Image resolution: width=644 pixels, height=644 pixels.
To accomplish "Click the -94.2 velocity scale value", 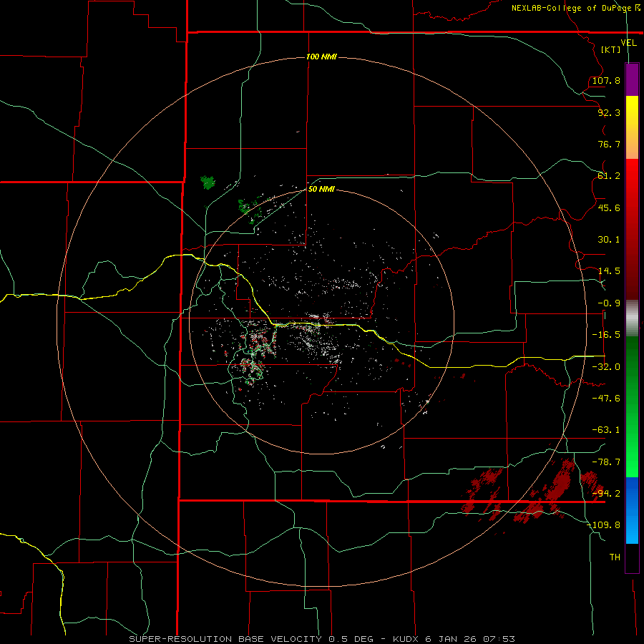I will point(606,494).
